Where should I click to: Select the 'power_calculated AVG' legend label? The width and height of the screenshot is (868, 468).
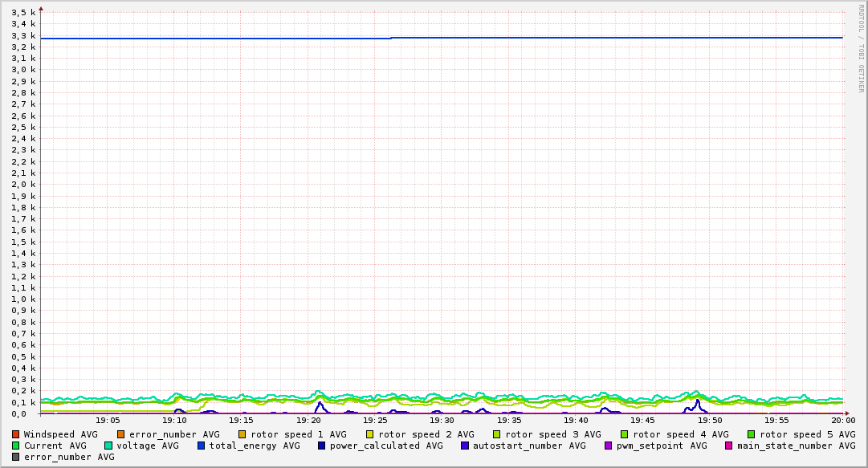pos(386,446)
